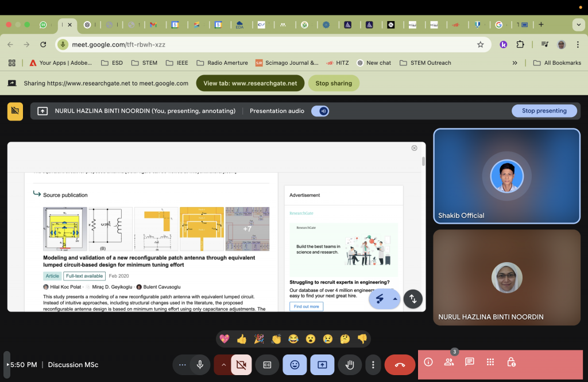Leave the call with the red hang-up button
This screenshot has width=588, height=382.
click(x=400, y=365)
